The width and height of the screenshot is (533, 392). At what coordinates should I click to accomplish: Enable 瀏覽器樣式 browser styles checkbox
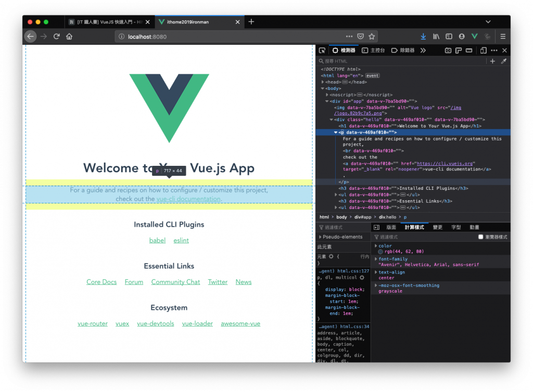[x=480, y=237]
